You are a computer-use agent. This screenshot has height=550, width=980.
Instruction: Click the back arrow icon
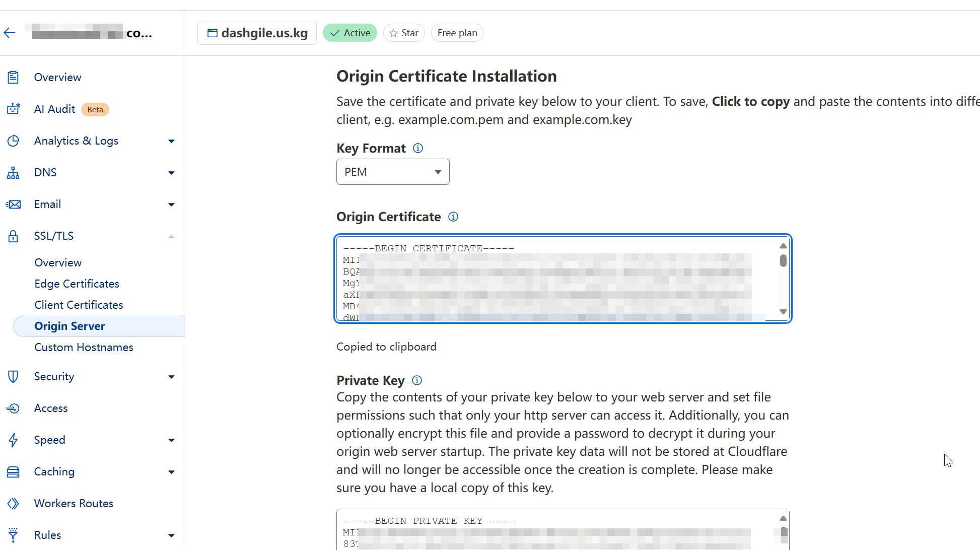(x=10, y=33)
